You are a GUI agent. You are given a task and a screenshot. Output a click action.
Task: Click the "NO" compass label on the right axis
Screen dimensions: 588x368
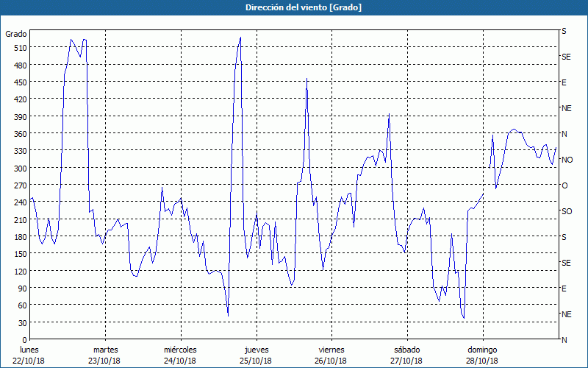coord(567,160)
